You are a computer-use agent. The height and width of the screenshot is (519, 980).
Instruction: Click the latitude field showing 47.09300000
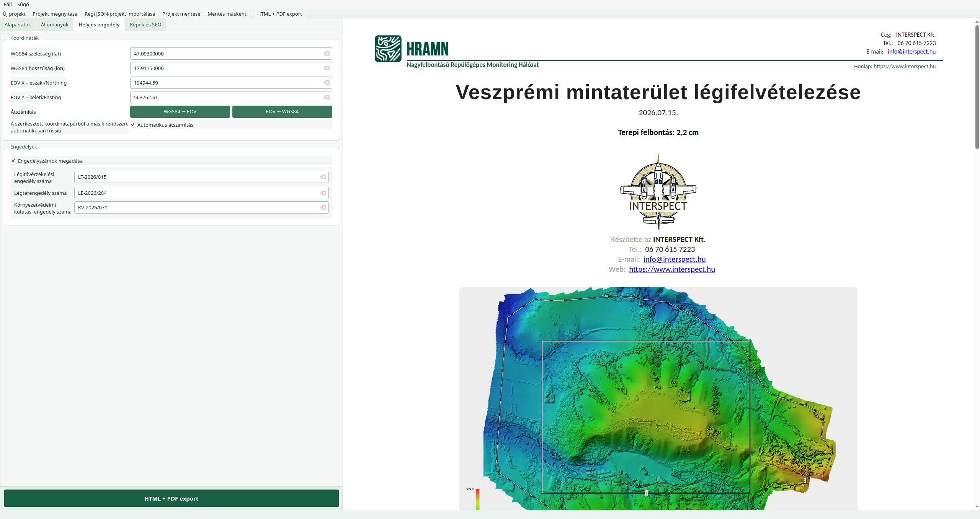tap(231, 54)
